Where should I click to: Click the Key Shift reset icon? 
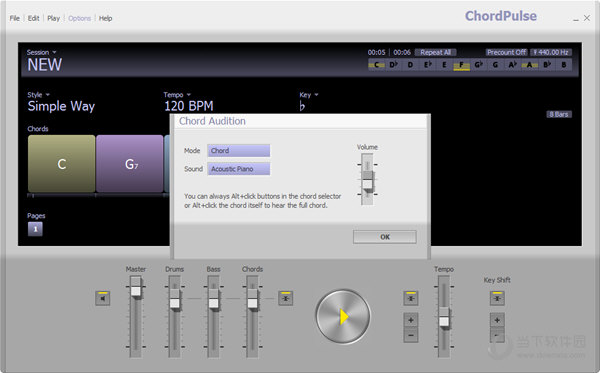click(x=497, y=298)
